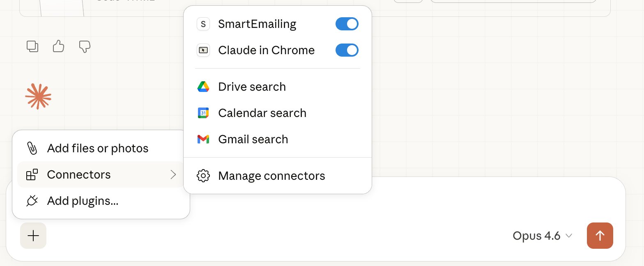The width and height of the screenshot is (644, 266).
Task: Select Drive search connector
Action: point(252,87)
